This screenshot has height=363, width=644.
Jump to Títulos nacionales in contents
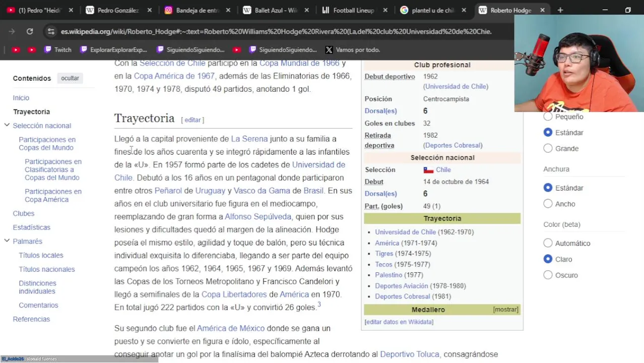[46, 269]
